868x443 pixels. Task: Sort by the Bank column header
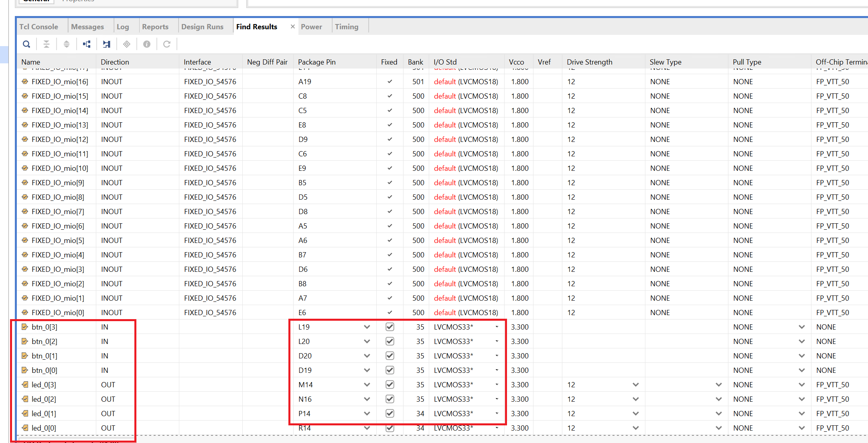(x=416, y=62)
